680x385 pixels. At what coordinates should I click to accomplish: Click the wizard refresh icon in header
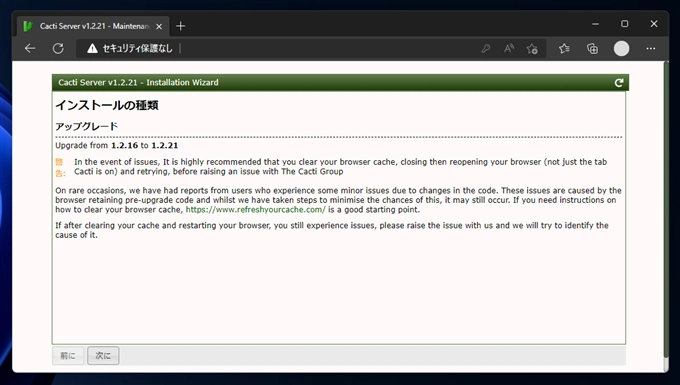pyautogui.click(x=619, y=82)
